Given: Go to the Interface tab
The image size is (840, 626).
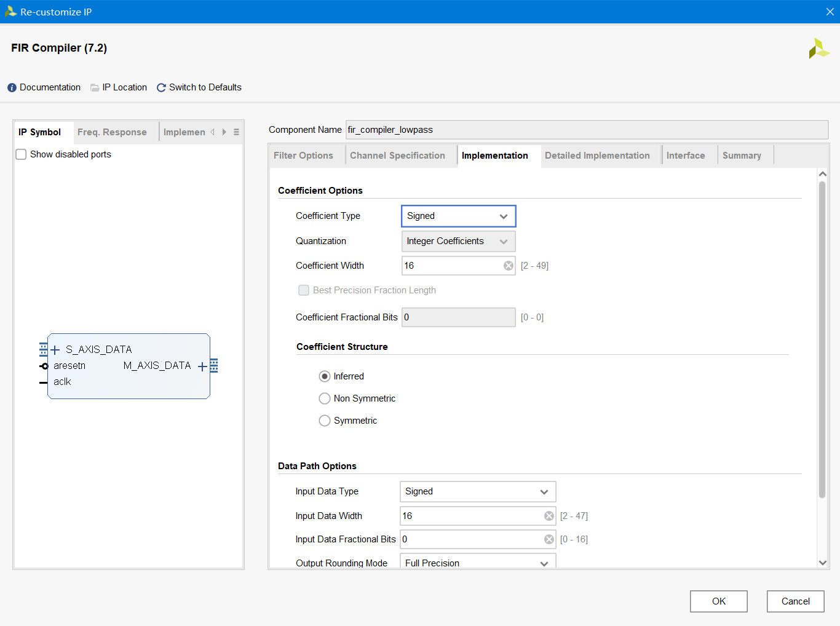Looking at the screenshot, I should (686, 156).
